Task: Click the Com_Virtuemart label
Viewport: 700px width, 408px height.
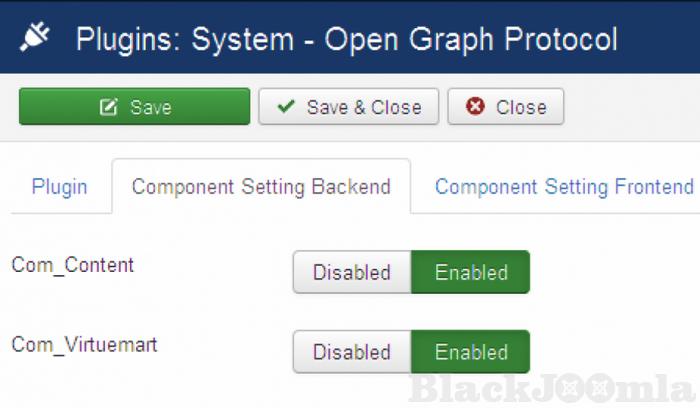Action: [84, 345]
